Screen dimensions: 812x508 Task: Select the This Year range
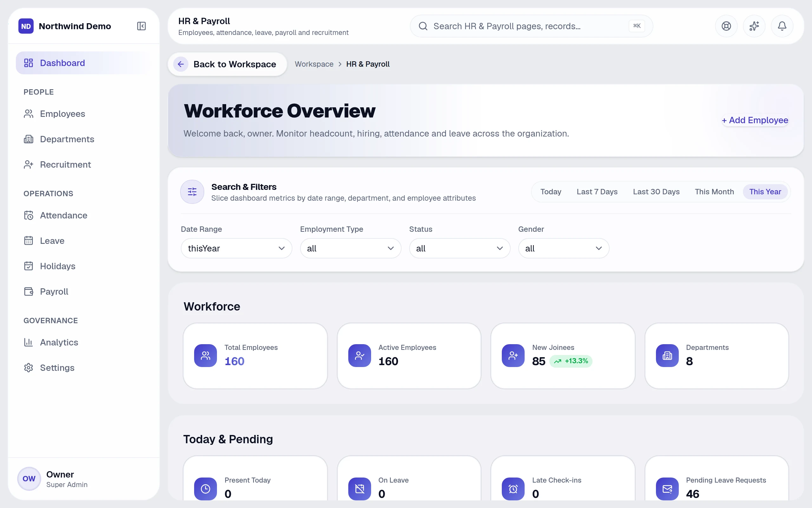tap(765, 191)
